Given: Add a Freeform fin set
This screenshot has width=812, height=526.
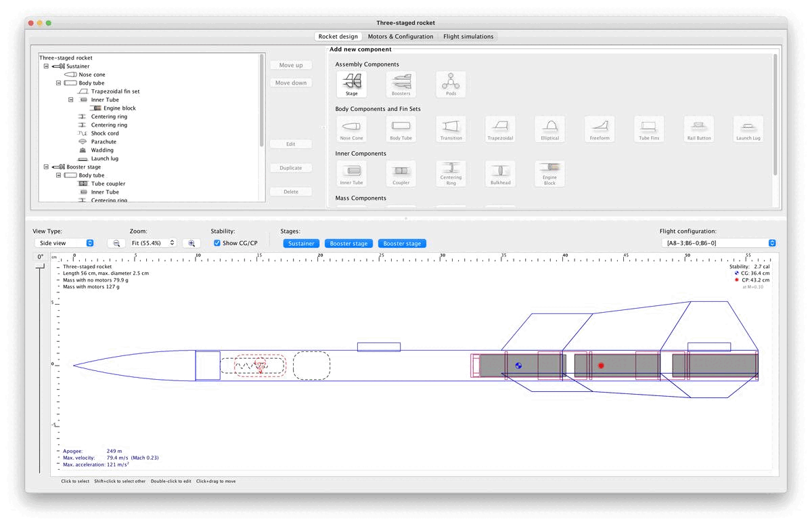Looking at the screenshot, I should (600, 129).
